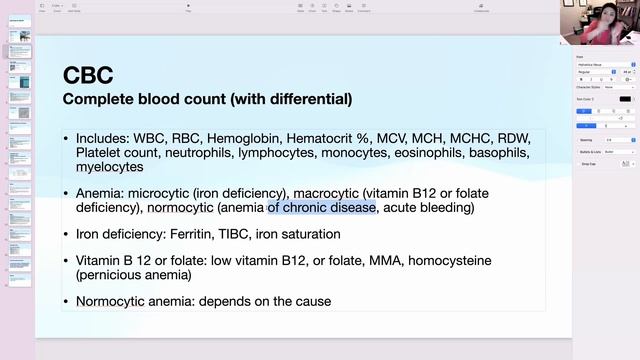Align text left

pos(584,111)
